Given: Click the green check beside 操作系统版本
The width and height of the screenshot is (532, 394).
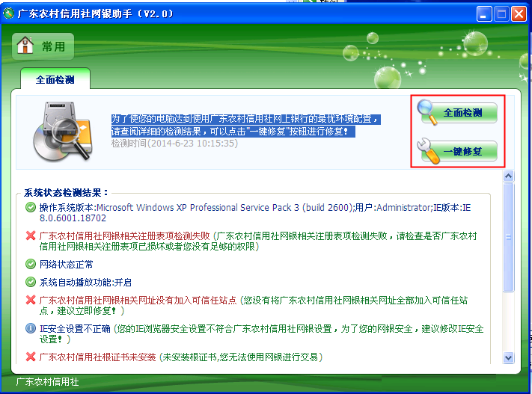Looking at the screenshot, I should pyautogui.click(x=31, y=207).
